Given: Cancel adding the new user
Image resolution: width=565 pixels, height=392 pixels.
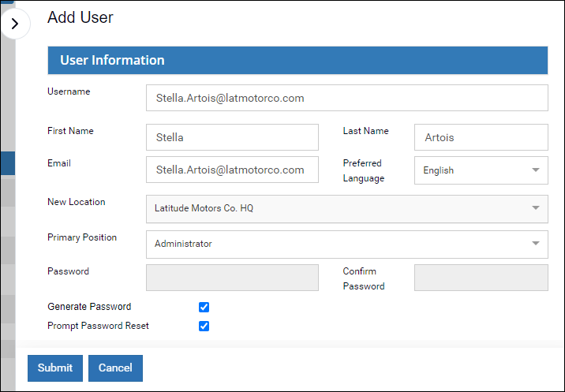Looking at the screenshot, I should point(115,368).
